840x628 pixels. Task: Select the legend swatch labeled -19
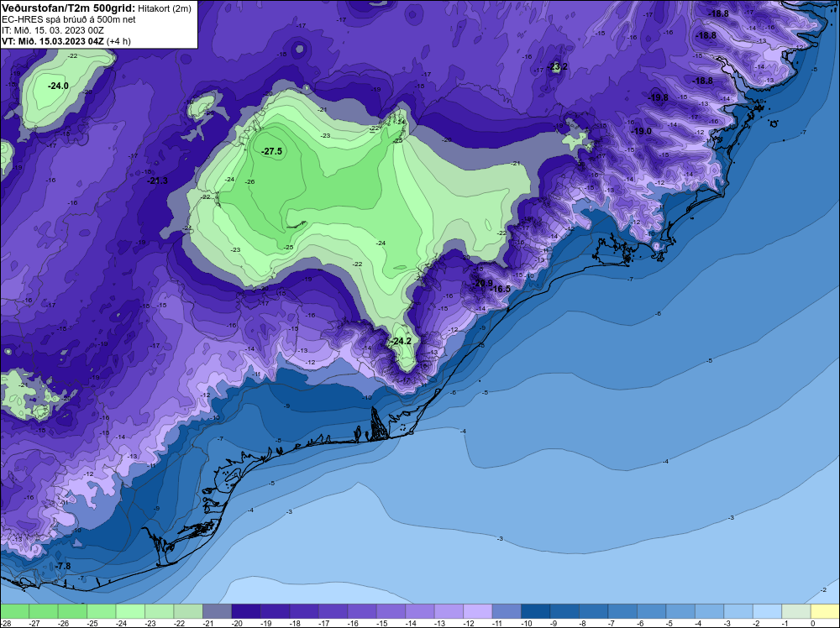(275, 611)
